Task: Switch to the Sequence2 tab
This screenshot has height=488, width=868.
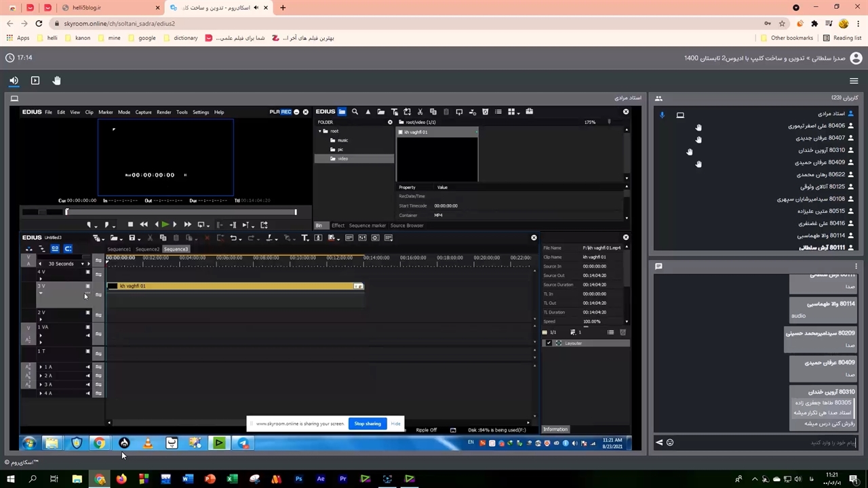Action: 147,249
